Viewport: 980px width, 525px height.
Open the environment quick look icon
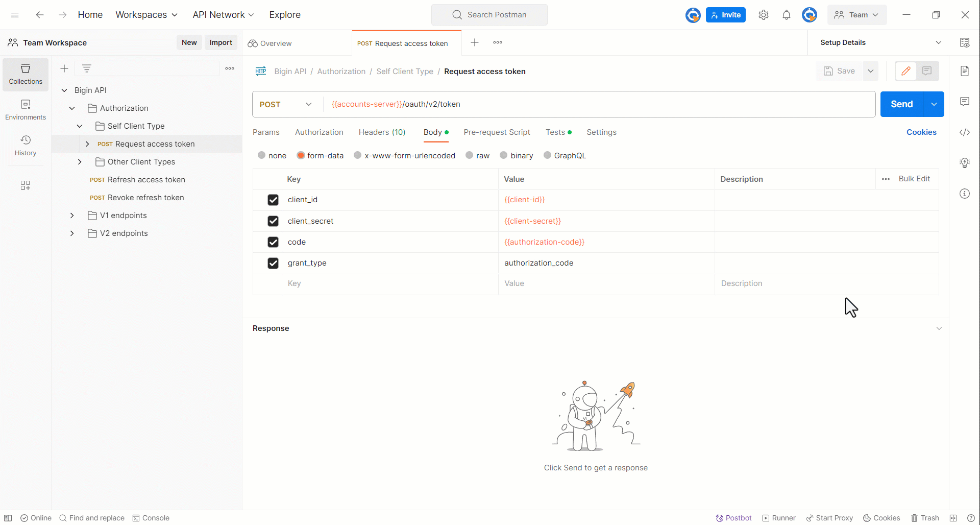coord(965,42)
